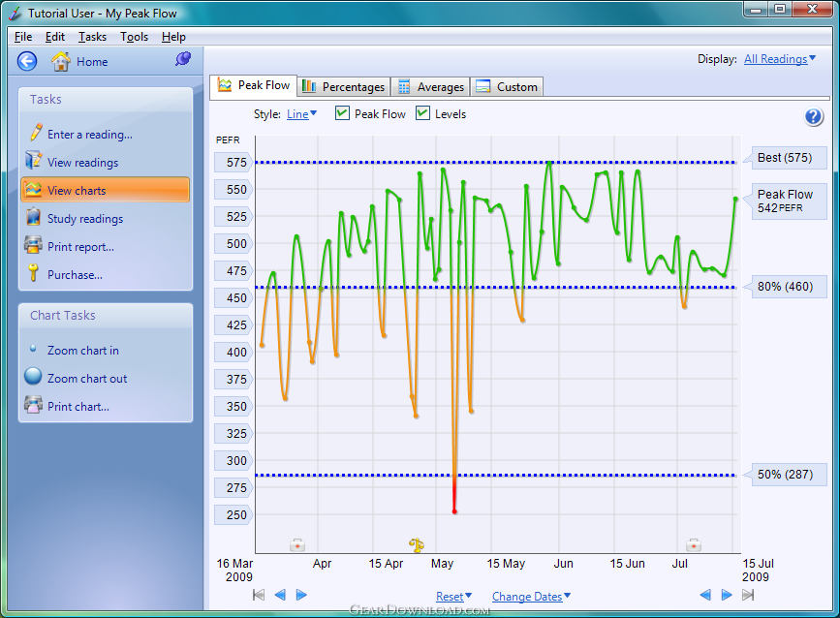840x618 pixels.
Task: Click the first medical kit icon near April
Action: point(297,545)
